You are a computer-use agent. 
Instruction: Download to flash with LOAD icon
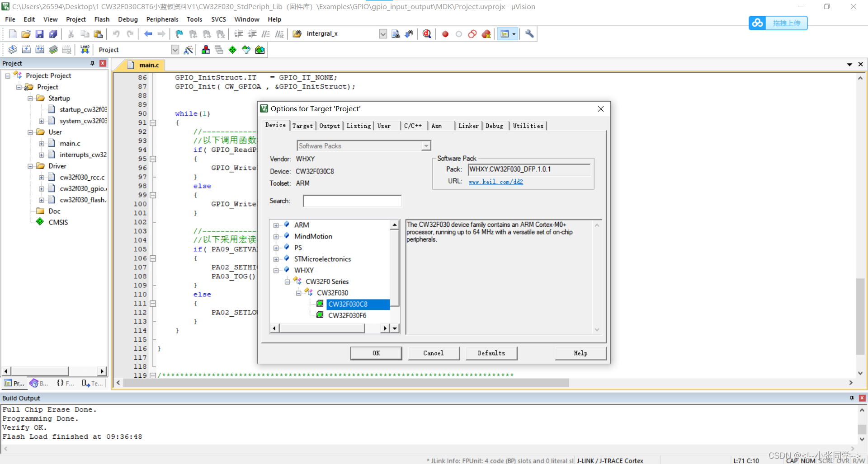click(85, 50)
